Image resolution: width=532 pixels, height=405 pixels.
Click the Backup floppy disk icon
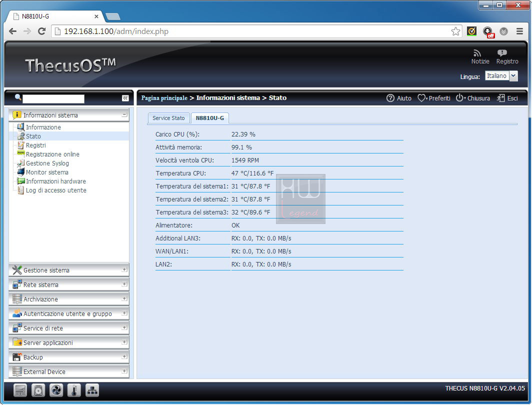17,357
